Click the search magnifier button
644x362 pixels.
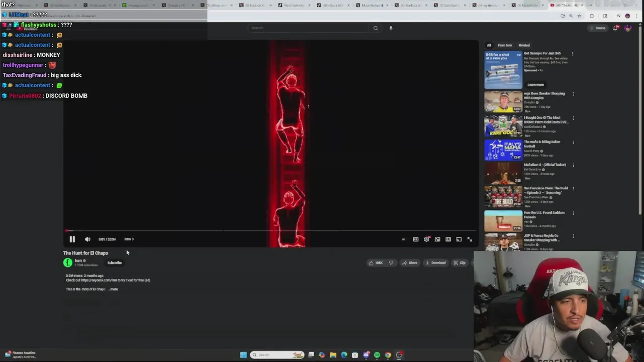[375, 28]
